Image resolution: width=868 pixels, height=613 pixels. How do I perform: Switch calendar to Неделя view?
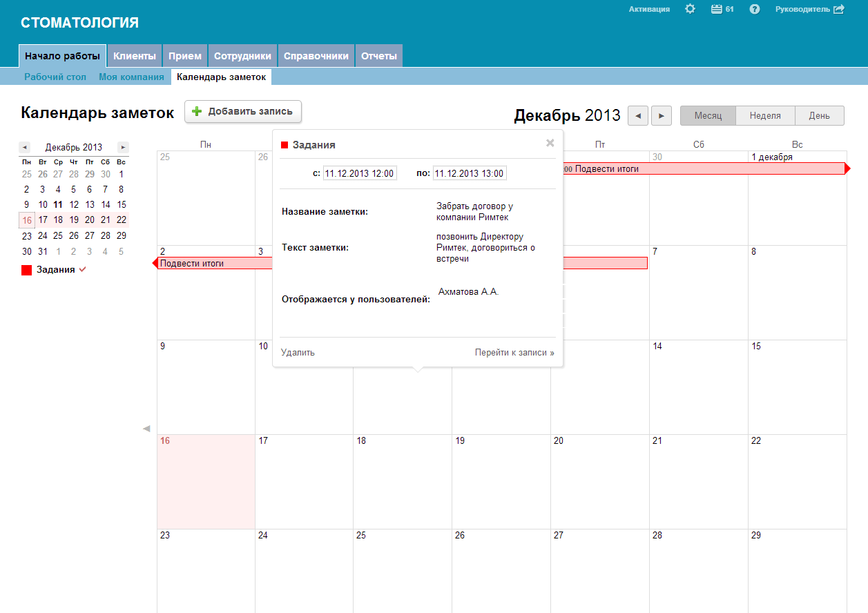click(x=765, y=116)
